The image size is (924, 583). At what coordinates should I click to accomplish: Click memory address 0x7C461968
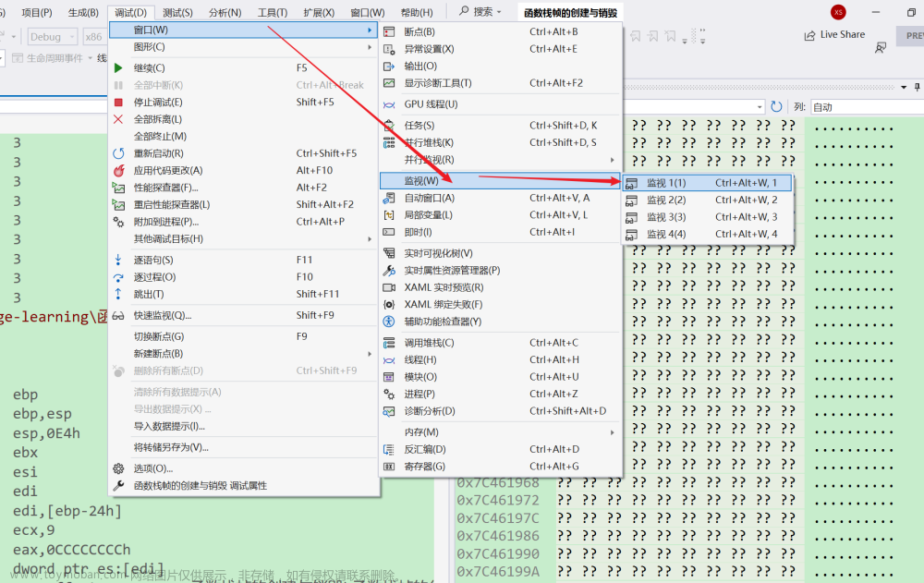click(x=498, y=483)
